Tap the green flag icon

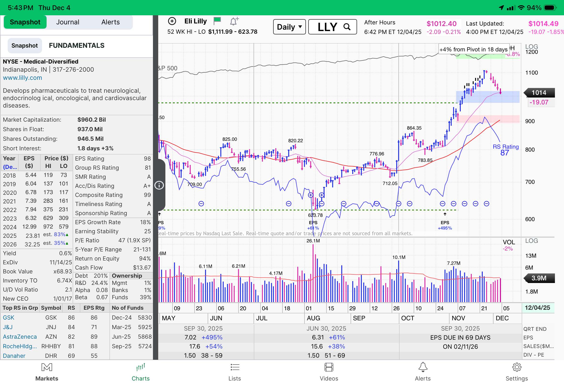tap(217, 21)
